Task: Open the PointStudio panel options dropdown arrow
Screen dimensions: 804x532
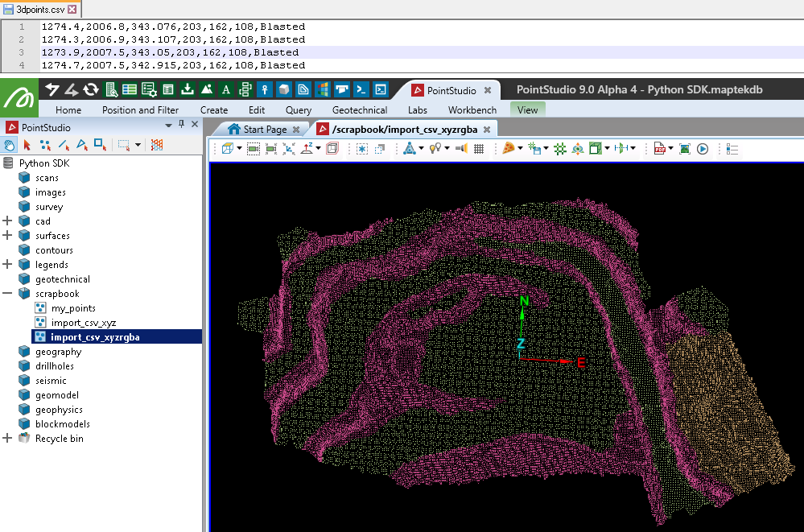Action: pos(168,126)
